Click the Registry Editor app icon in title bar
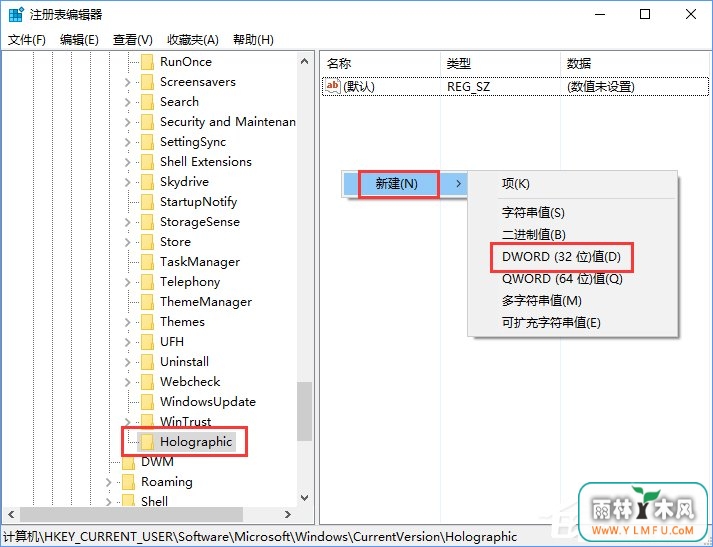713x547 pixels. point(15,14)
